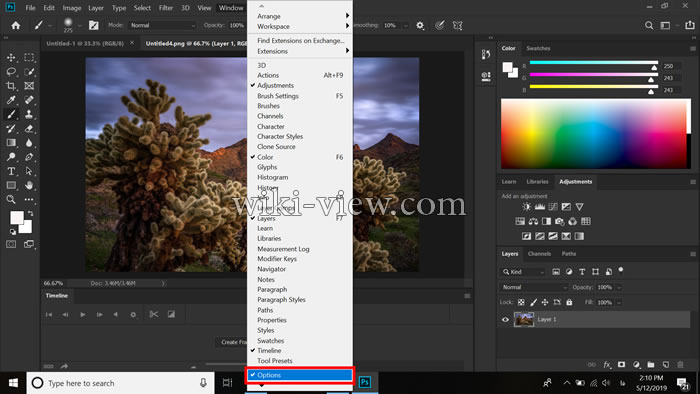700x394 pixels.
Task: Click the layer effects fx icon
Action: [607, 365]
